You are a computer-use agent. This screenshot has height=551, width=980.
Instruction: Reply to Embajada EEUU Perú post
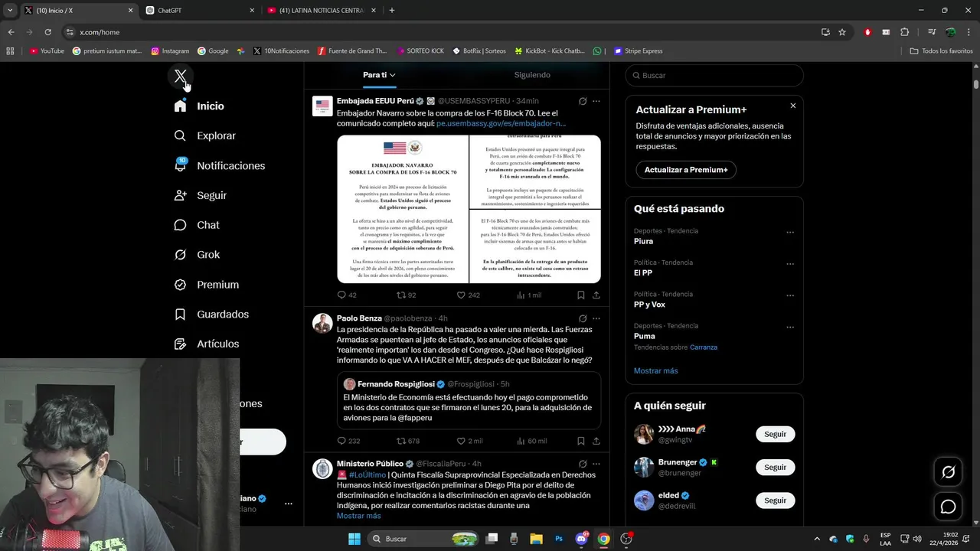click(342, 295)
